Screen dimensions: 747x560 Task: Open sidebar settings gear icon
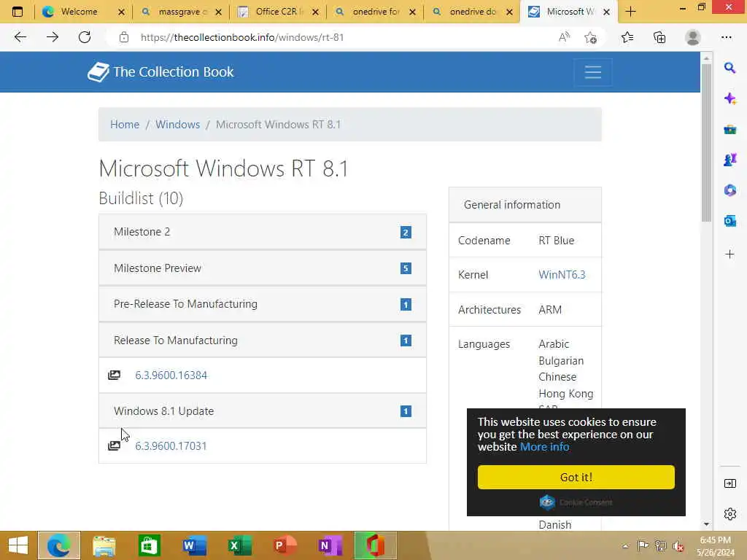click(729, 514)
